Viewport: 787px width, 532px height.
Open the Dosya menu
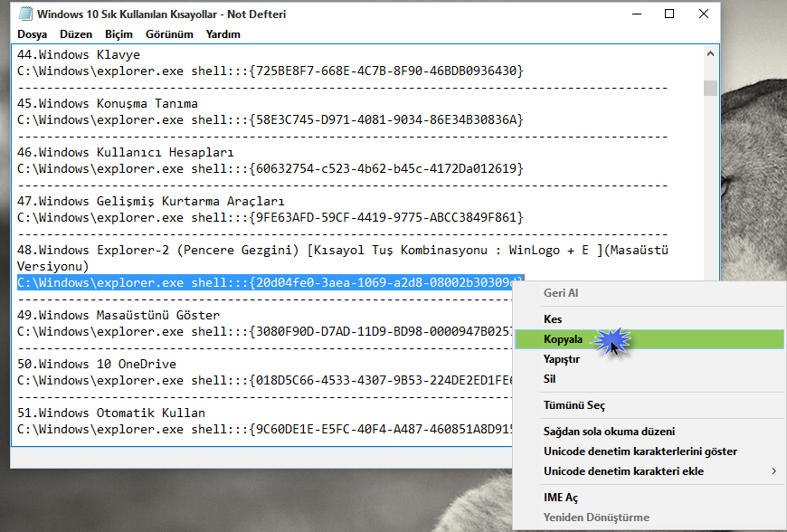click(33, 34)
